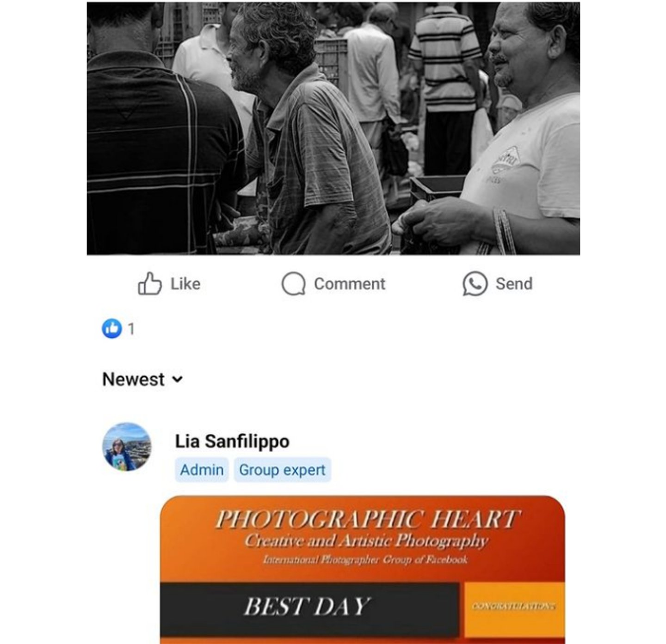Click the speech bubble Comment icon
Image resolution: width=666 pixels, height=644 pixels.
point(294,283)
